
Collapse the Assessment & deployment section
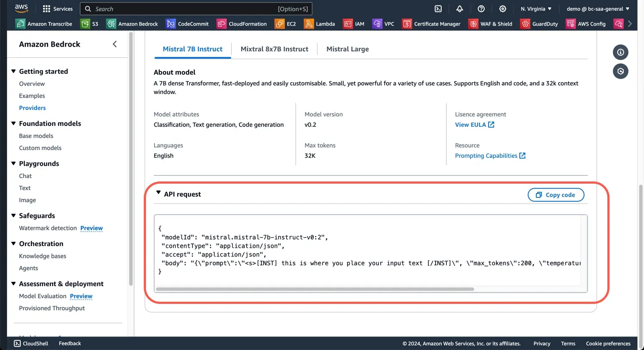[13, 284]
